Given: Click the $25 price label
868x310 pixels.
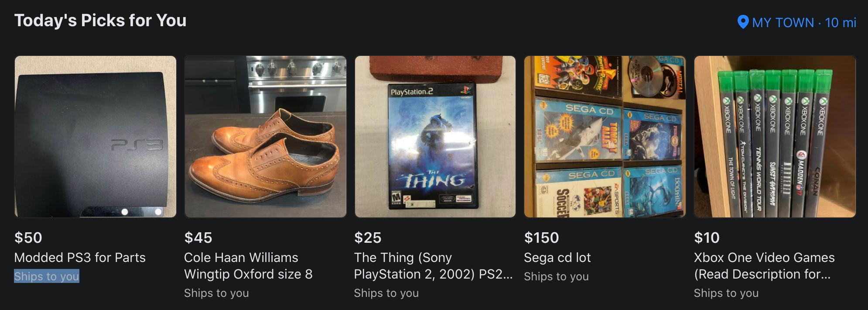Looking at the screenshot, I should pos(368,238).
